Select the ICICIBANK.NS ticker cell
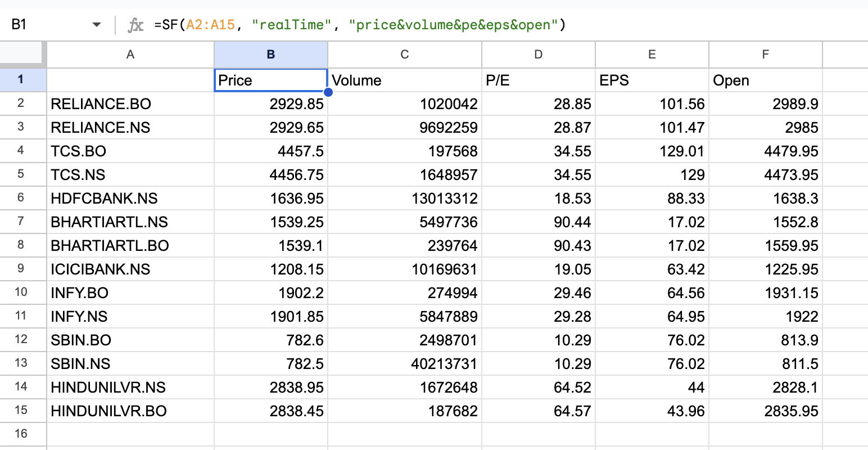The width and height of the screenshot is (868, 450). pos(130,269)
